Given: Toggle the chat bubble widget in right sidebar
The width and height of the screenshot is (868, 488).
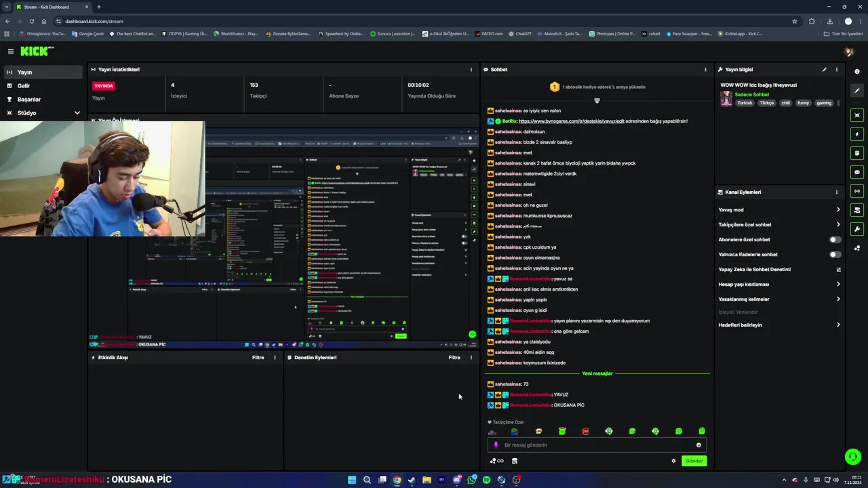Looking at the screenshot, I should point(857,172).
